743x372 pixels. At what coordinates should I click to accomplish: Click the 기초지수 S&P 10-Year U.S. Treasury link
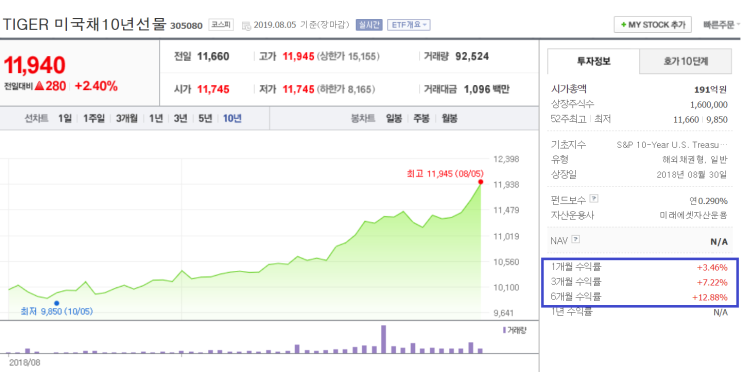point(672,145)
